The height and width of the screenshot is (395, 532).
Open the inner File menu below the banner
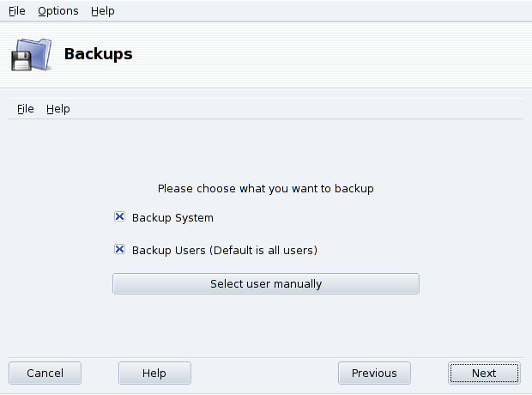click(25, 109)
